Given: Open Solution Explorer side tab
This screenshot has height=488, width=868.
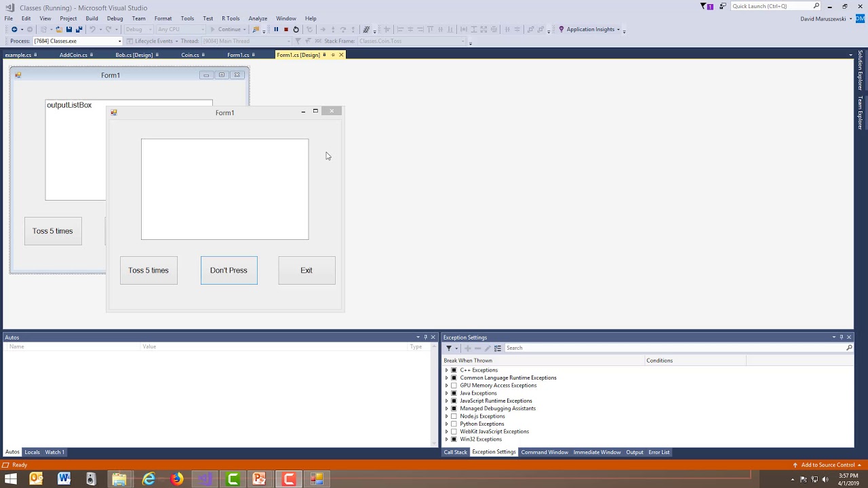Looking at the screenshot, I should [861, 71].
